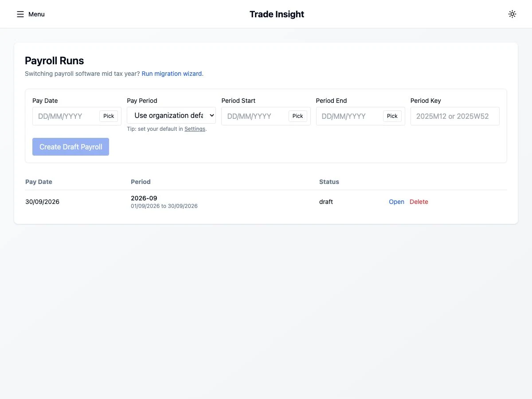The height and width of the screenshot is (399, 532).
Task: Focus the Period Key input field
Action: coord(455,116)
